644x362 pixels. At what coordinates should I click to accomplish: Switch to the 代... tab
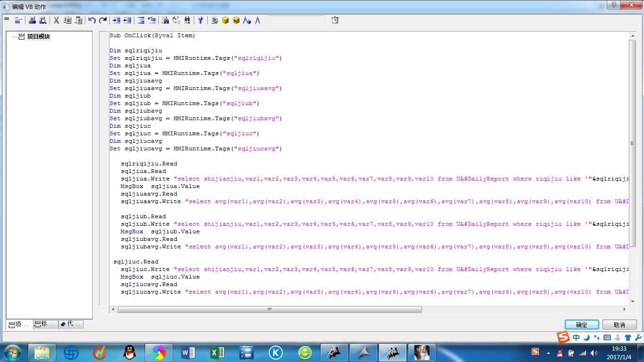[71, 324]
